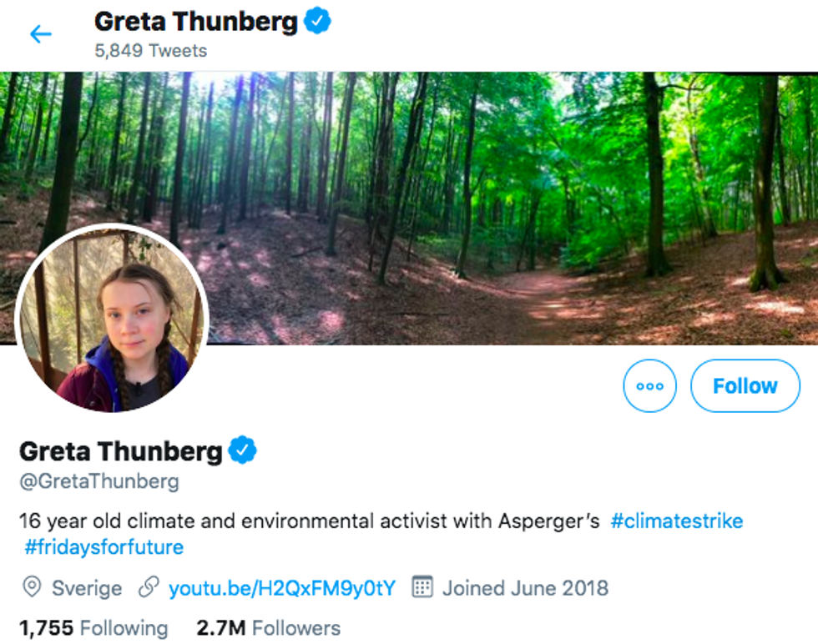Click the Sverige location text

87,587
